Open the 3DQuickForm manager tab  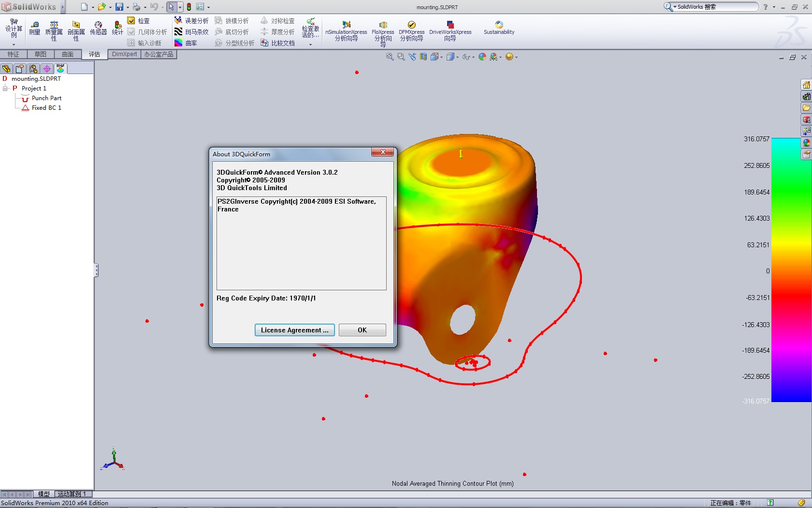coord(60,68)
